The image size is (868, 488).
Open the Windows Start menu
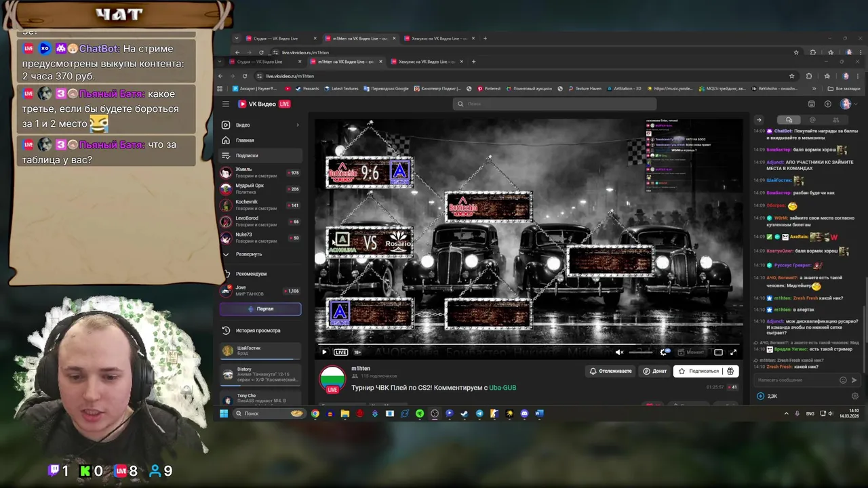click(224, 413)
